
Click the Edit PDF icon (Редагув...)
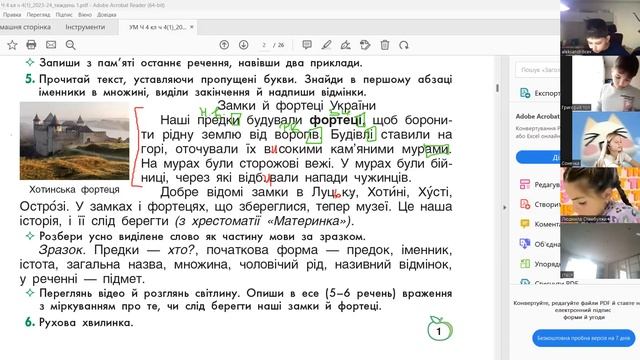pos(525,184)
